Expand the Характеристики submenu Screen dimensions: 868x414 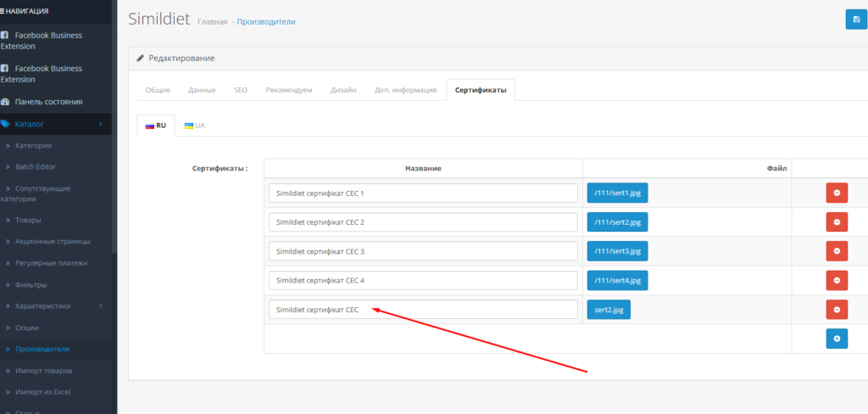pyautogui.click(x=101, y=305)
